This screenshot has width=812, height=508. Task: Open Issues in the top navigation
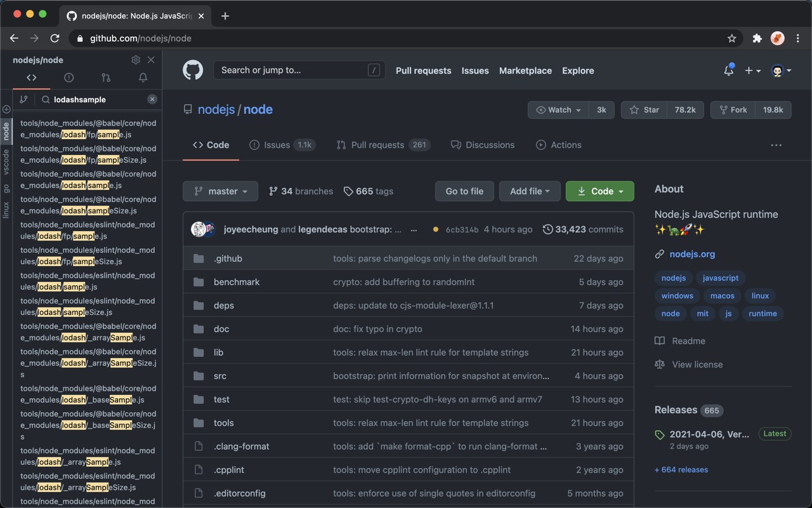(475, 70)
